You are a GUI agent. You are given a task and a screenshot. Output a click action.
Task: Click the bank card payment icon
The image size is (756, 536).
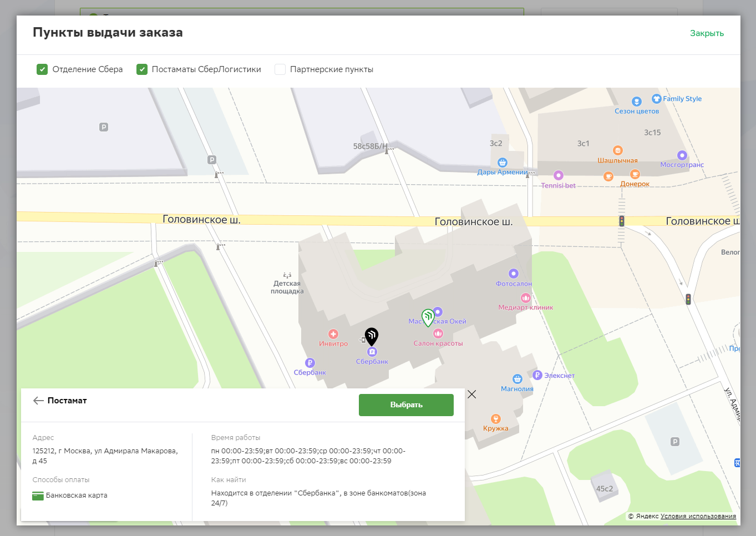(x=38, y=495)
